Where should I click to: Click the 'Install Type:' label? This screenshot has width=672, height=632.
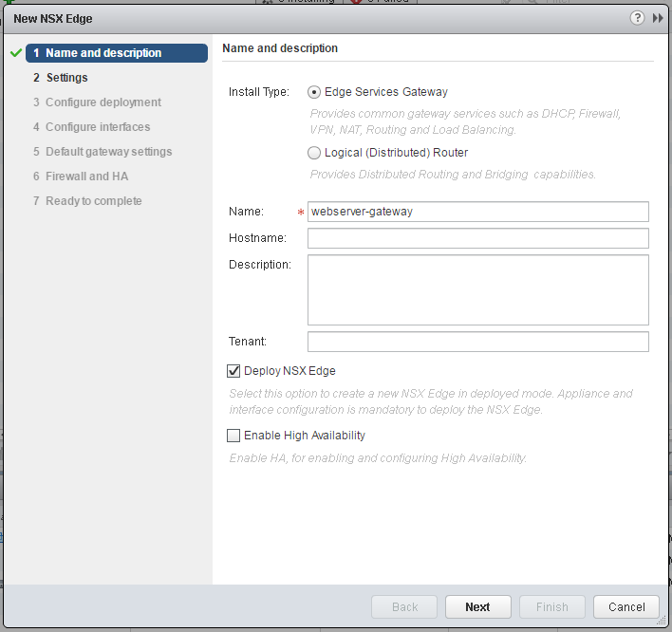point(259,92)
